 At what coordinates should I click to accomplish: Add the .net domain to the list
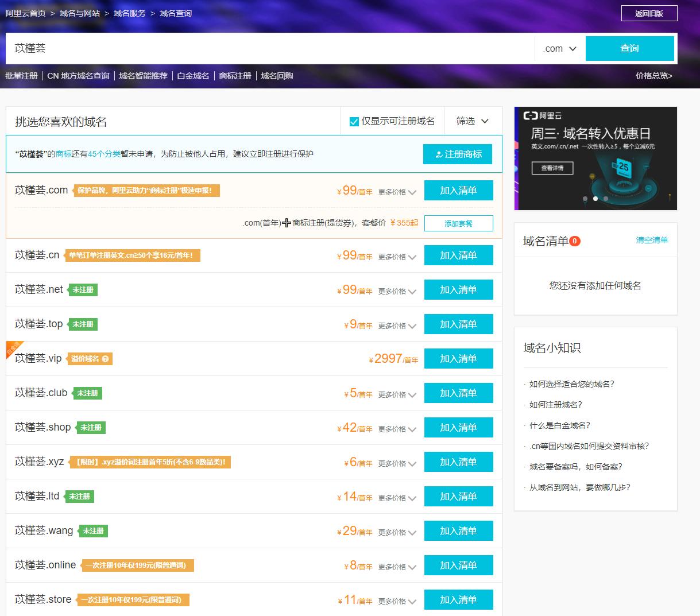(458, 290)
